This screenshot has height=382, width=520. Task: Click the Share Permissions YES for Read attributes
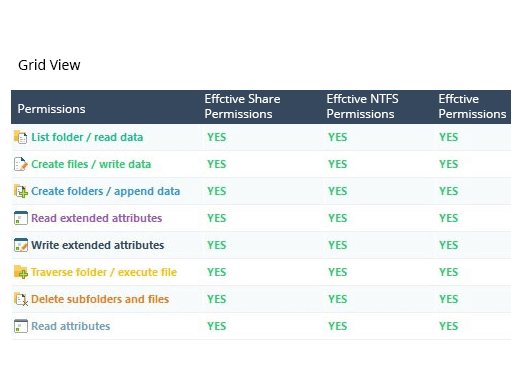pyautogui.click(x=217, y=326)
